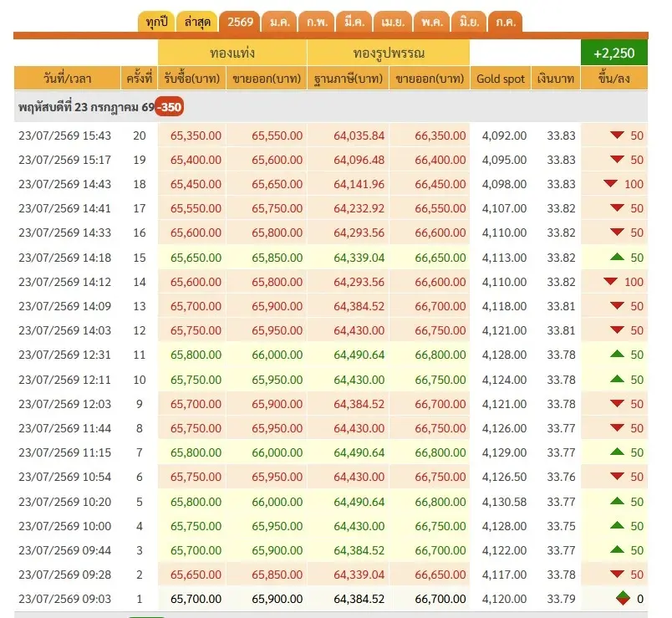The height and width of the screenshot is (618, 672).
Task: Click the วันที่/เวลา column header
Action: coord(68,78)
